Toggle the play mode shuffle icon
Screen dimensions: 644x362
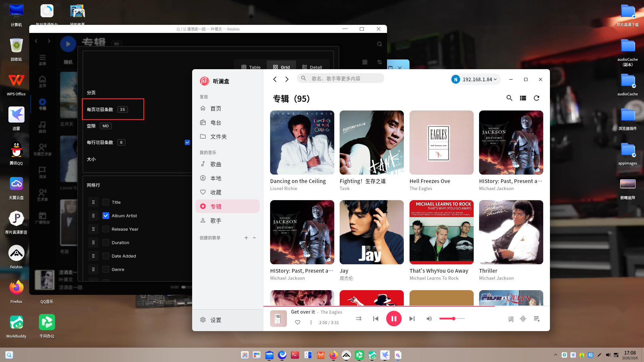pos(358,319)
